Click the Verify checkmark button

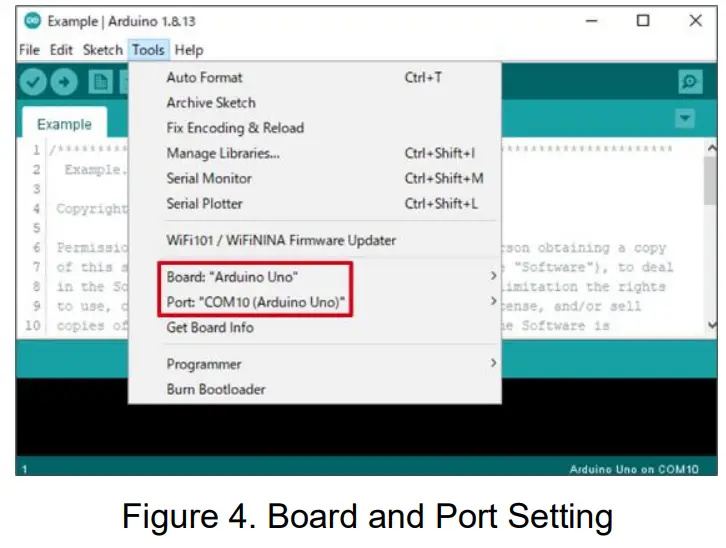(x=33, y=82)
